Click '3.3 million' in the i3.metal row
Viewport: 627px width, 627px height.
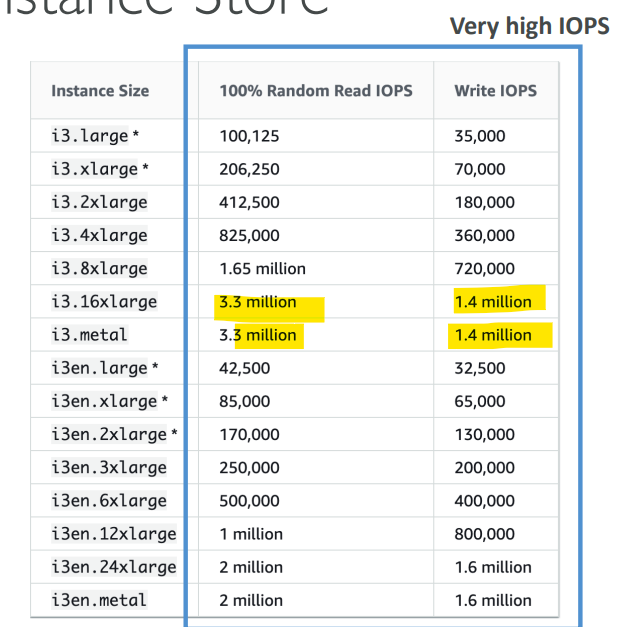point(258,335)
